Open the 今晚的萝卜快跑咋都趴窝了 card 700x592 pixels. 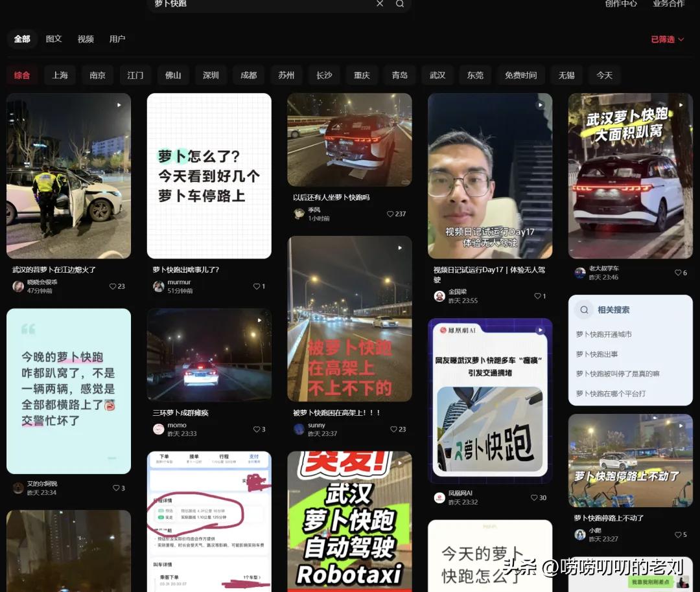coord(69,391)
